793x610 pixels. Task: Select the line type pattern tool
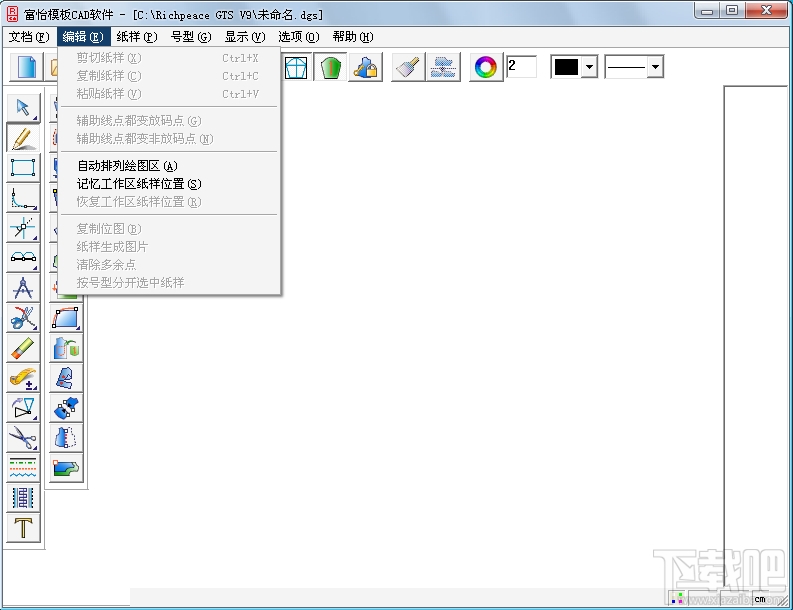pyautogui.click(x=23, y=469)
